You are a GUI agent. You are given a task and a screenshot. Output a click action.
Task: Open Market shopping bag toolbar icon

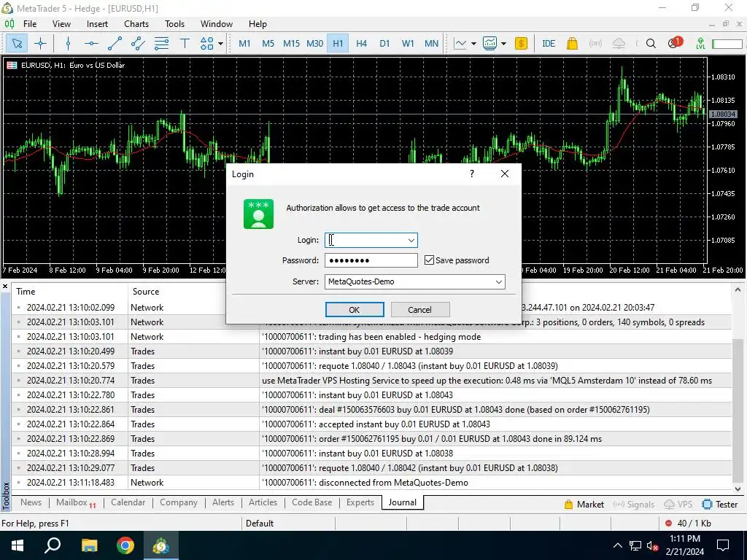pos(572,44)
